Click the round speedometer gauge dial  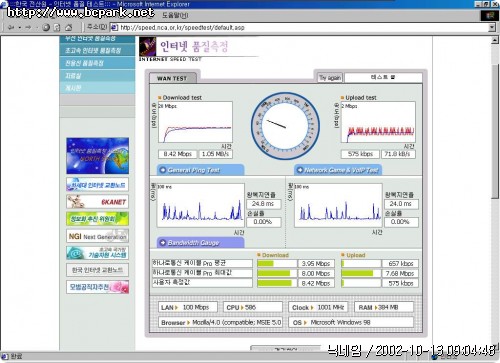coord(285,126)
